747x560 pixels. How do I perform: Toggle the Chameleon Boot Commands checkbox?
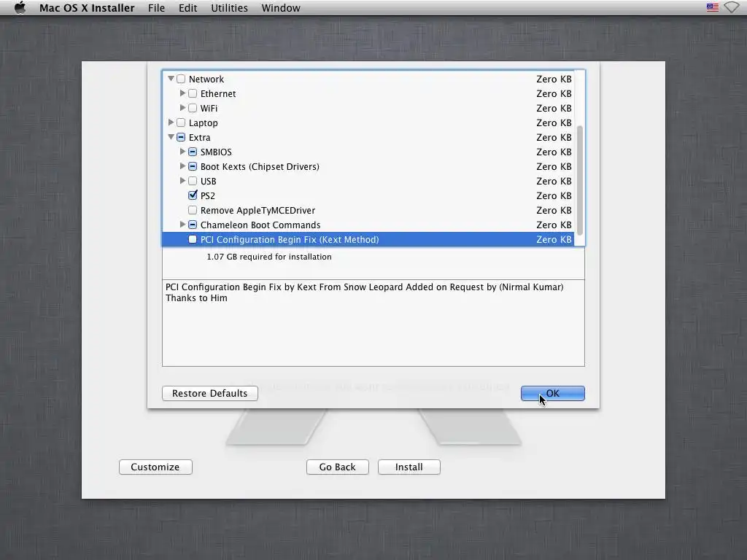coord(193,225)
